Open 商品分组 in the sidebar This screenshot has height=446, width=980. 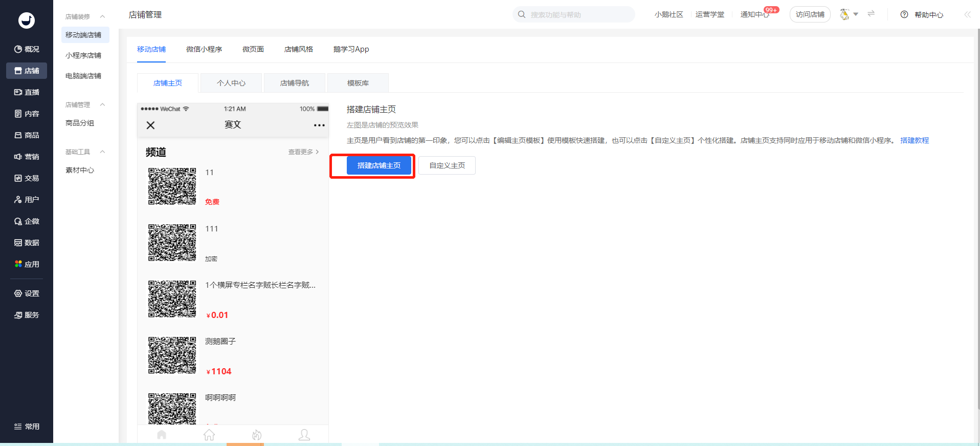point(80,123)
